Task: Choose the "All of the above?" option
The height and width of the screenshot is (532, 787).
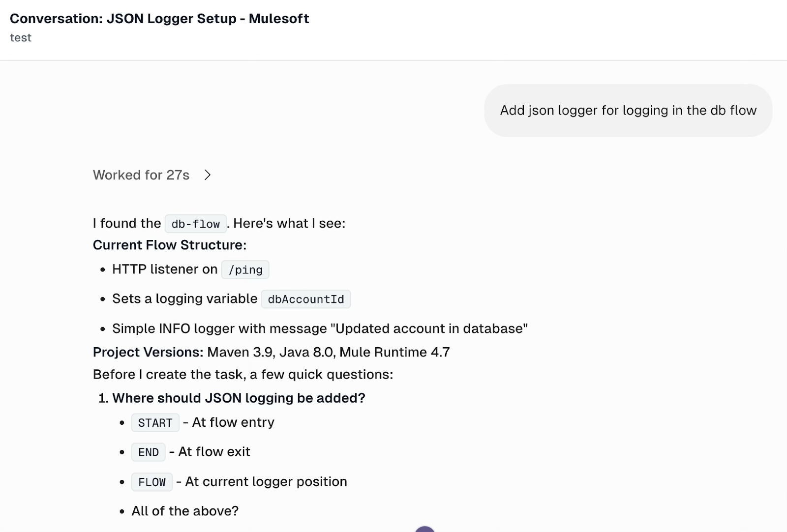Action: [x=184, y=511]
